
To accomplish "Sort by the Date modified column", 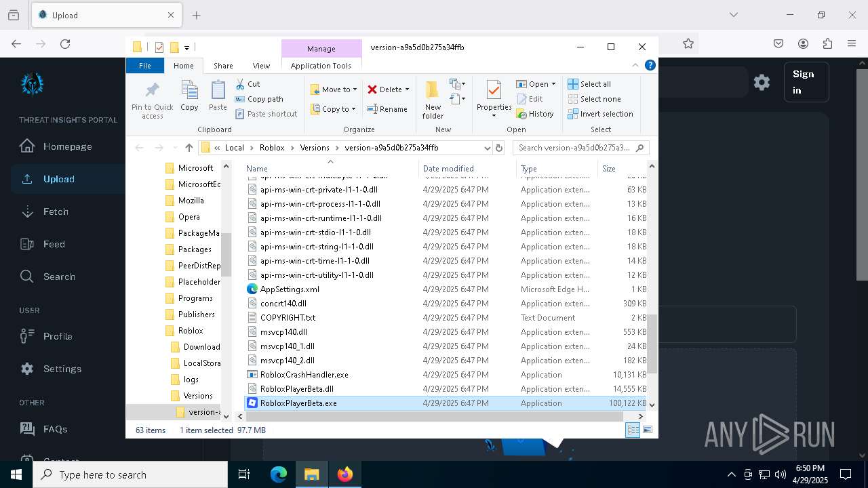I will click(x=467, y=168).
